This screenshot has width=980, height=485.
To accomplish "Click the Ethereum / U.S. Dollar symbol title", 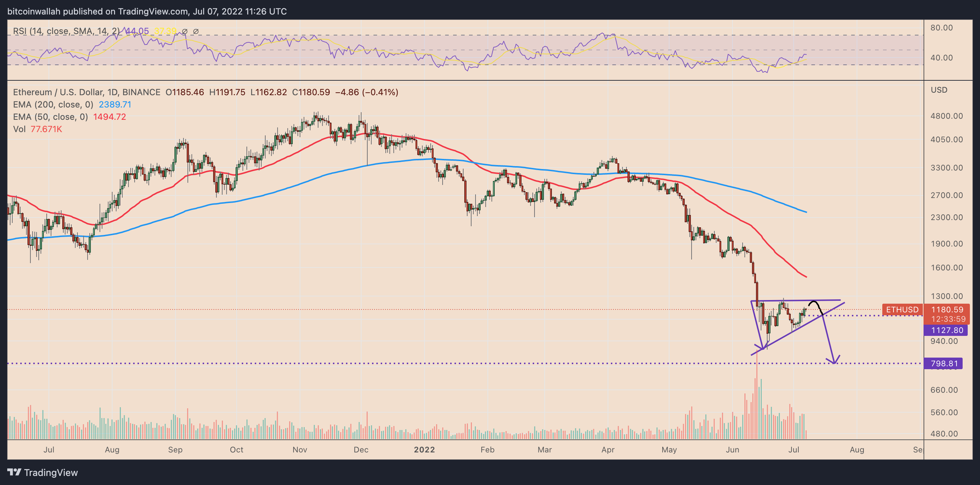I will coord(86,92).
